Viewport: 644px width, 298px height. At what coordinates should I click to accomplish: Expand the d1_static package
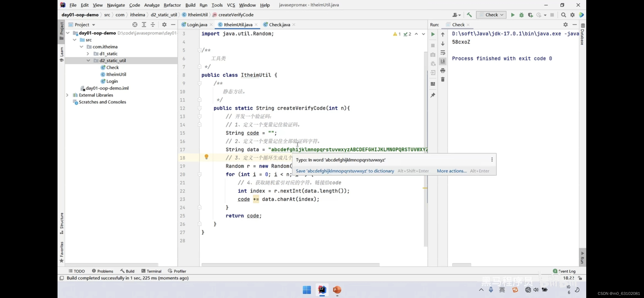point(88,54)
